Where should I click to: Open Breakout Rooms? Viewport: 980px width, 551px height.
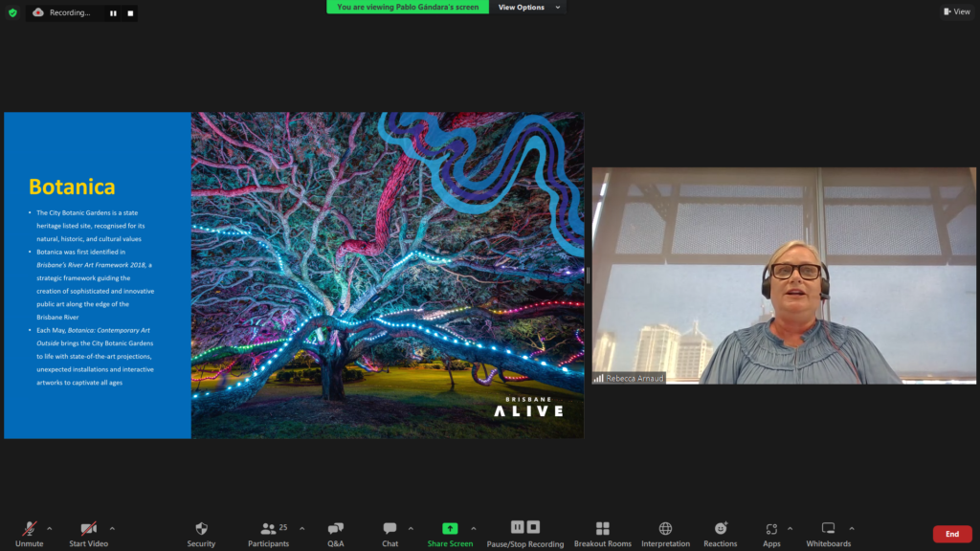603,529
